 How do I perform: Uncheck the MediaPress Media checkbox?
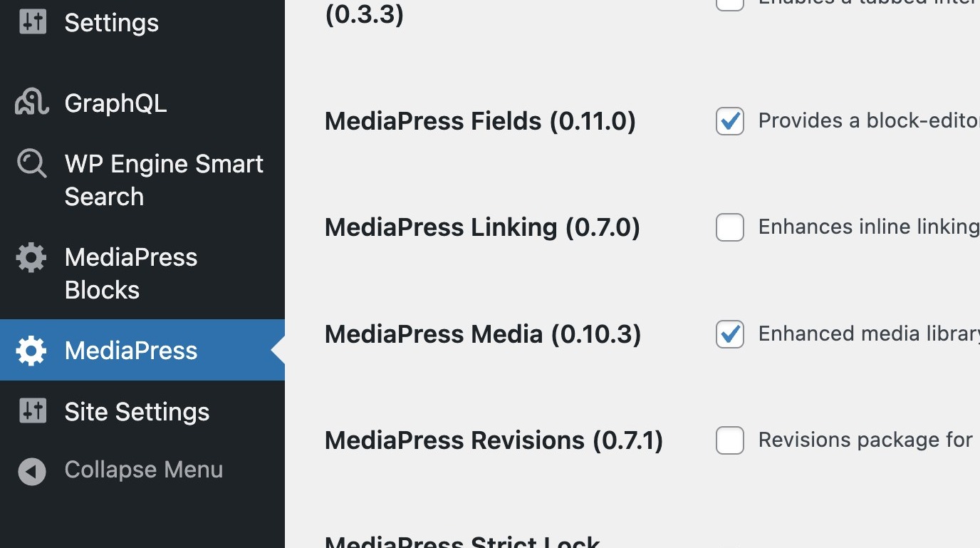(x=729, y=334)
